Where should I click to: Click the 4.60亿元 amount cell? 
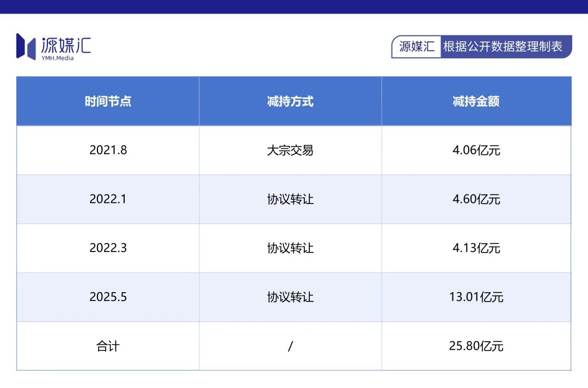(476, 199)
